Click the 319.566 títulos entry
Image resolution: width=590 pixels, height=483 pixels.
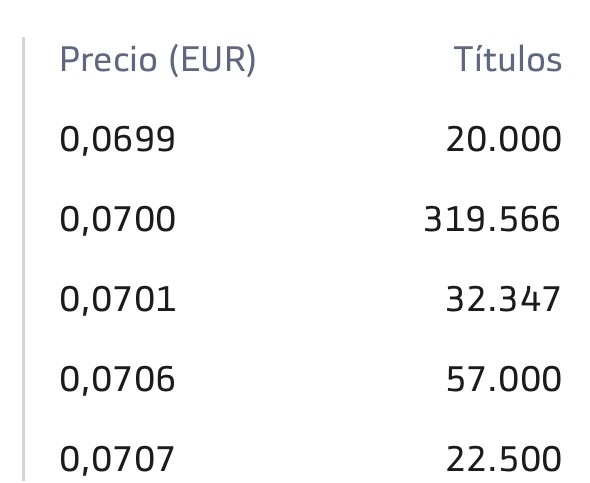[492, 219]
